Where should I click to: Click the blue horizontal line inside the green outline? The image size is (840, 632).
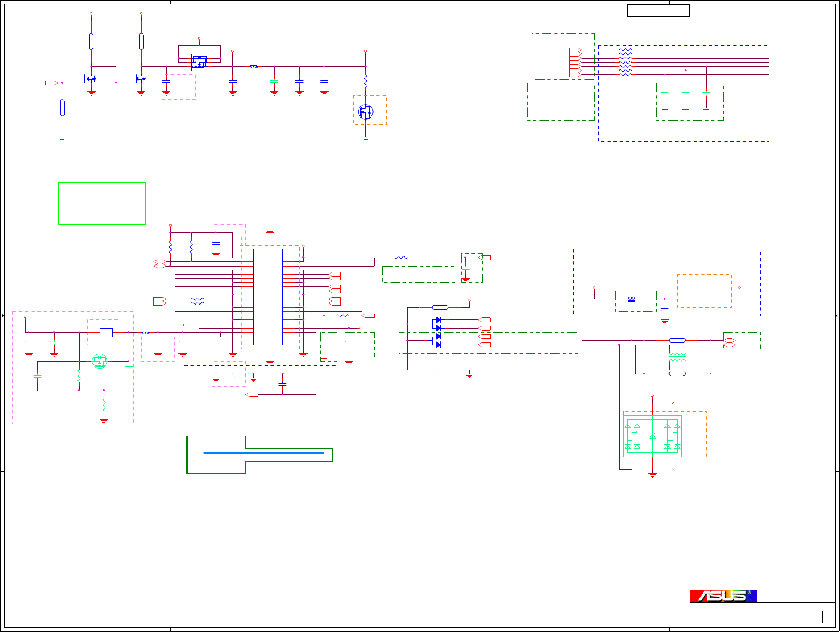point(264,453)
